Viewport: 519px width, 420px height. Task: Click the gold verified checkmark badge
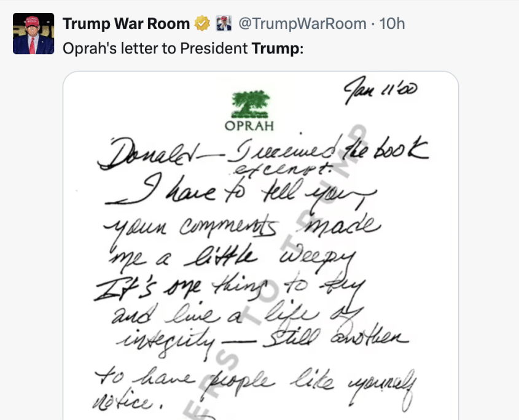click(202, 24)
